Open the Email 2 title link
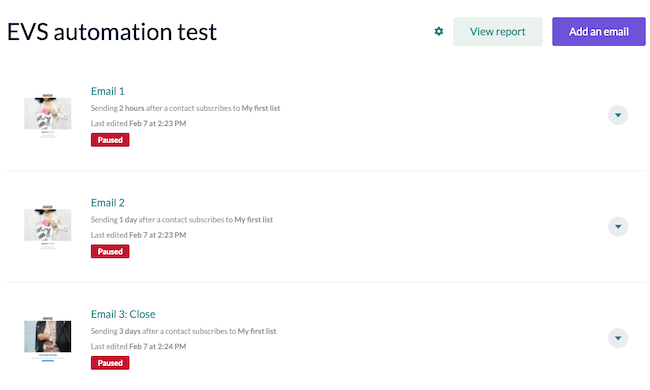Image resolution: width=650 pixels, height=390 pixels. pyautogui.click(x=108, y=203)
